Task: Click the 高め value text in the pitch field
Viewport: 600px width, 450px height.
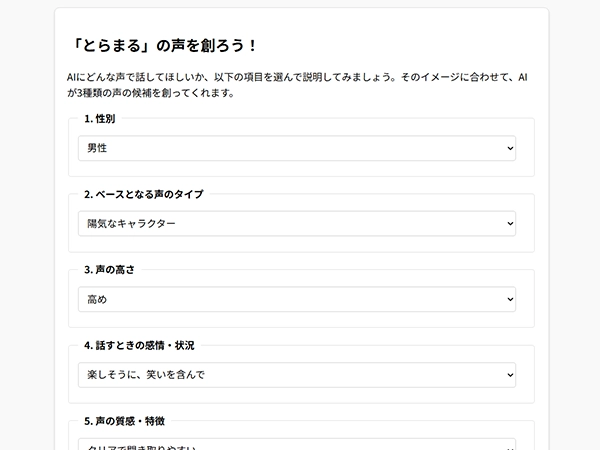Action: click(97, 299)
